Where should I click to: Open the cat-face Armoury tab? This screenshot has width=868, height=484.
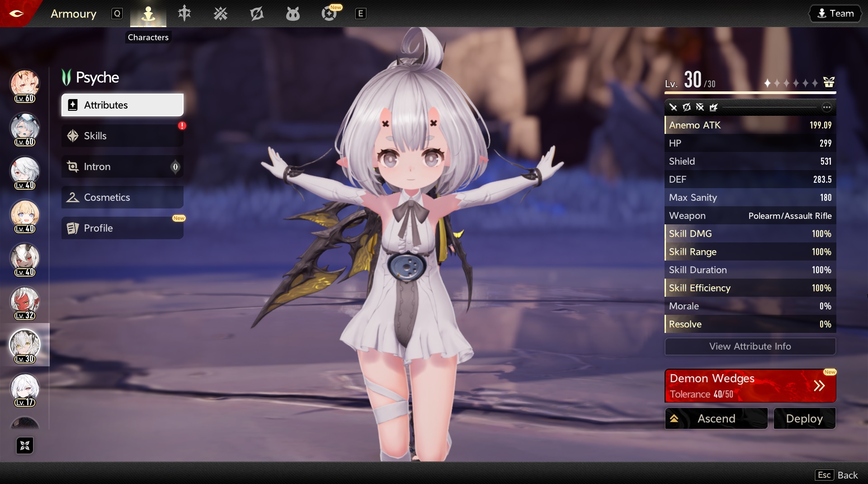pyautogui.click(x=293, y=14)
